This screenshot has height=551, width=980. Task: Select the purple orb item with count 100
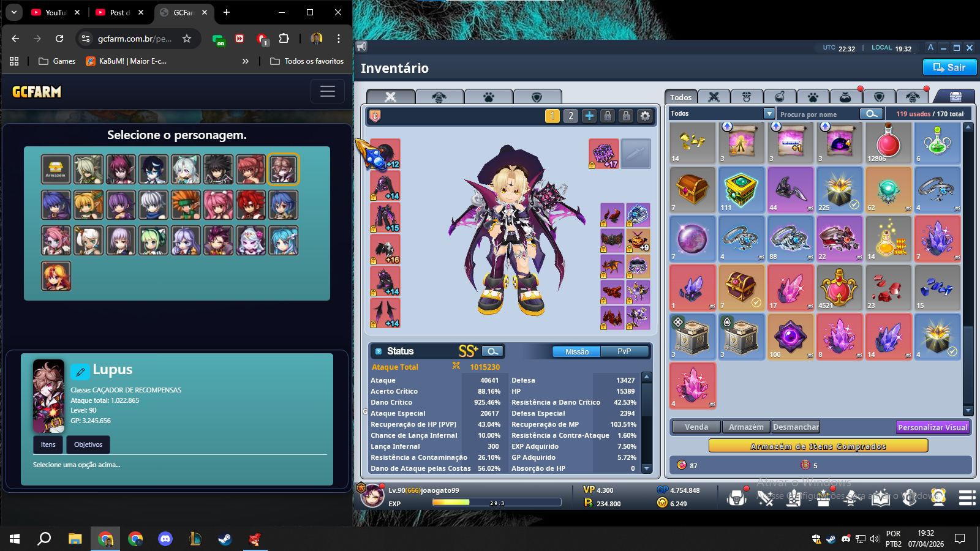pos(790,337)
